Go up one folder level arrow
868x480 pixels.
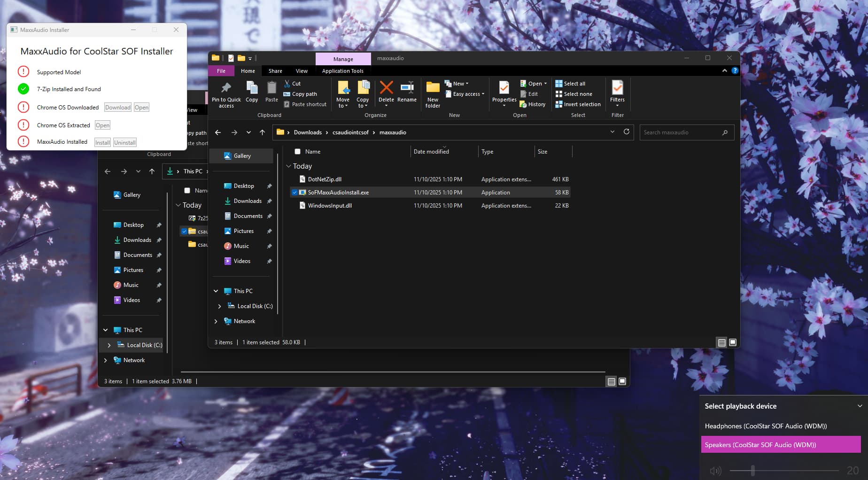(262, 132)
